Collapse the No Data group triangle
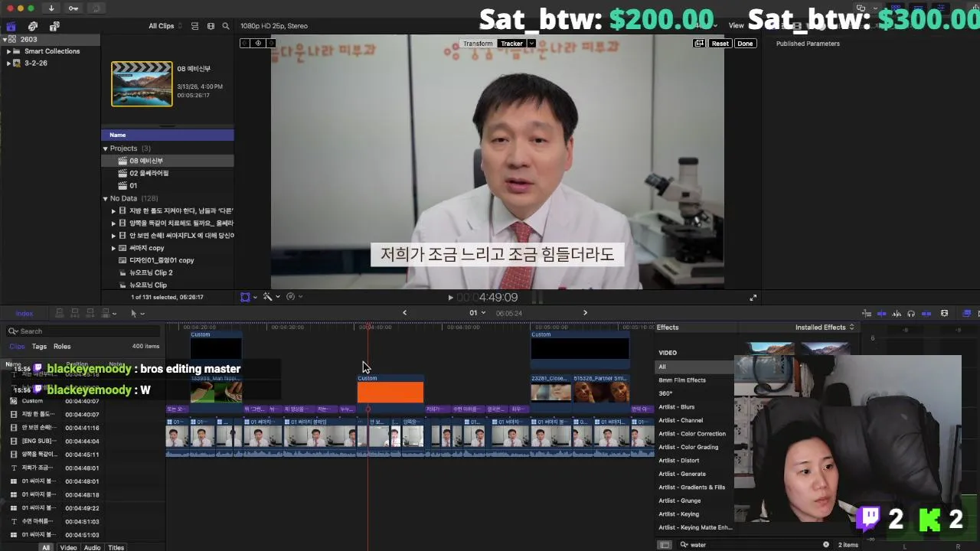This screenshot has height=551, width=980. click(106, 198)
